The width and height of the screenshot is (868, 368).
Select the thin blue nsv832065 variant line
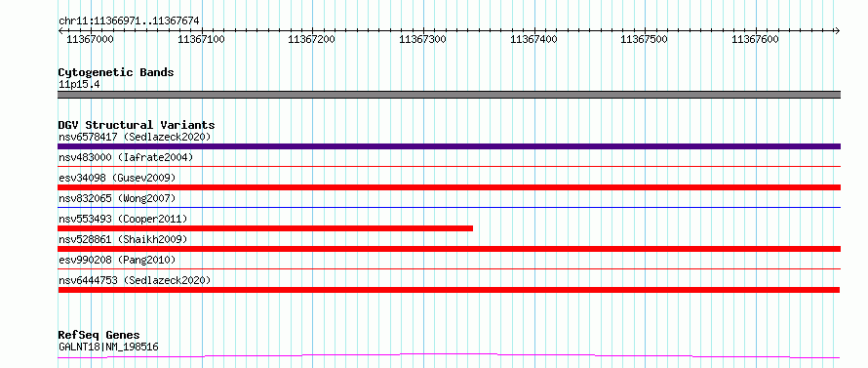click(x=449, y=207)
